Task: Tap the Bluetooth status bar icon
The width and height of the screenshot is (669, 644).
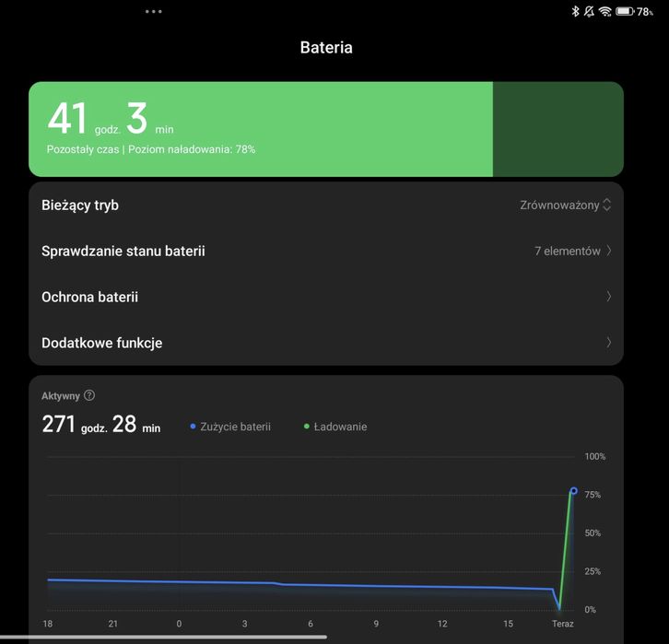Action: (x=575, y=11)
